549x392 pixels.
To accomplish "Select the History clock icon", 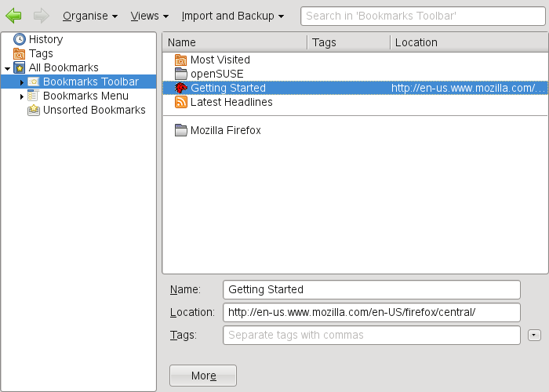I will pyautogui.click(x=20, y=39).
